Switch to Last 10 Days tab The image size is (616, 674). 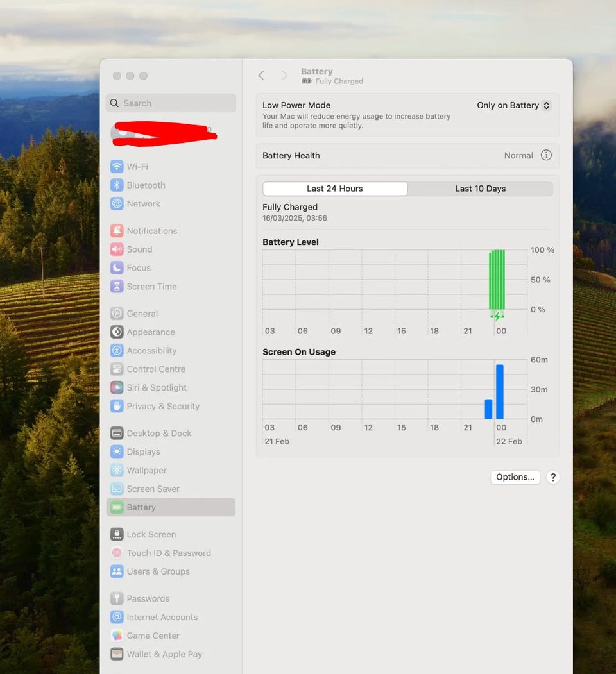pyautogui.click(x=480, y=189)
